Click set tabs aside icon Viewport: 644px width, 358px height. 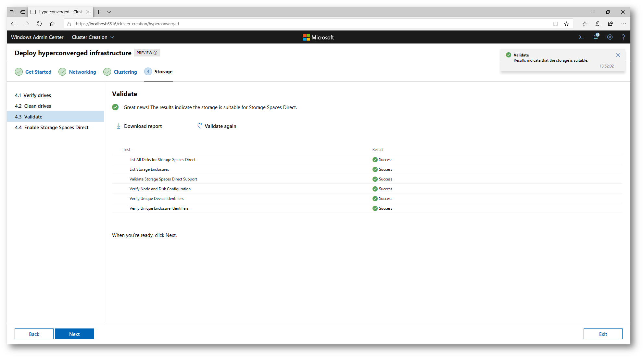click(x=22, y=12)
